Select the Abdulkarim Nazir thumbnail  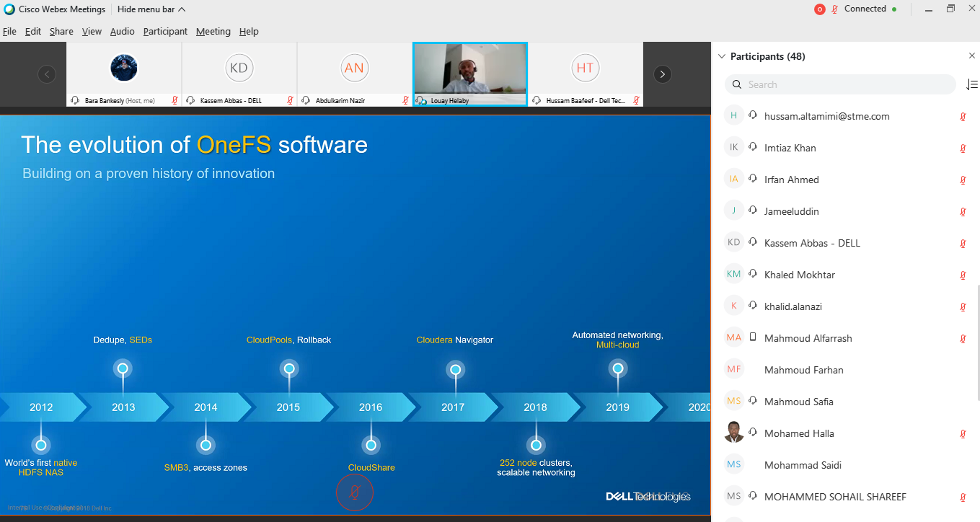[x=355, y=74]
